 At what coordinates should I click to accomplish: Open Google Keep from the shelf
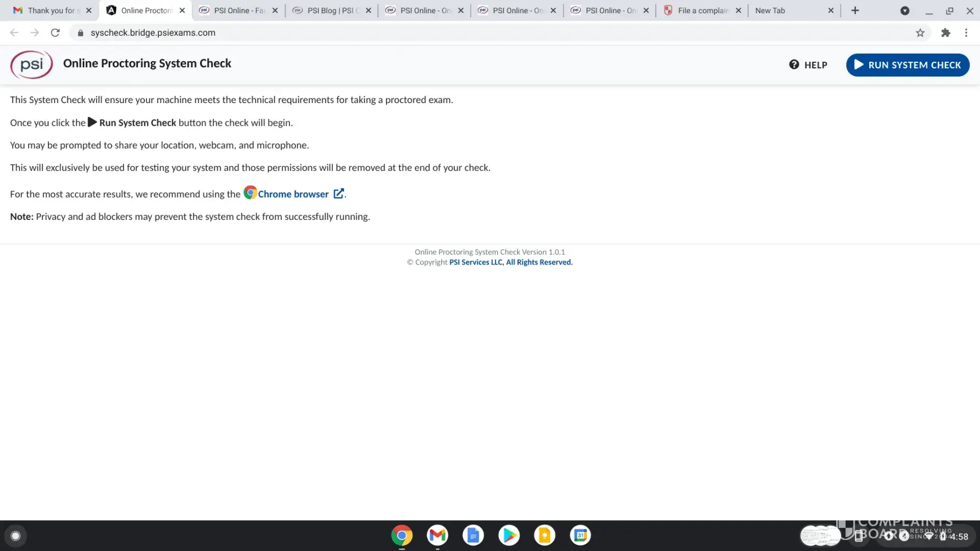click(545, 536)
